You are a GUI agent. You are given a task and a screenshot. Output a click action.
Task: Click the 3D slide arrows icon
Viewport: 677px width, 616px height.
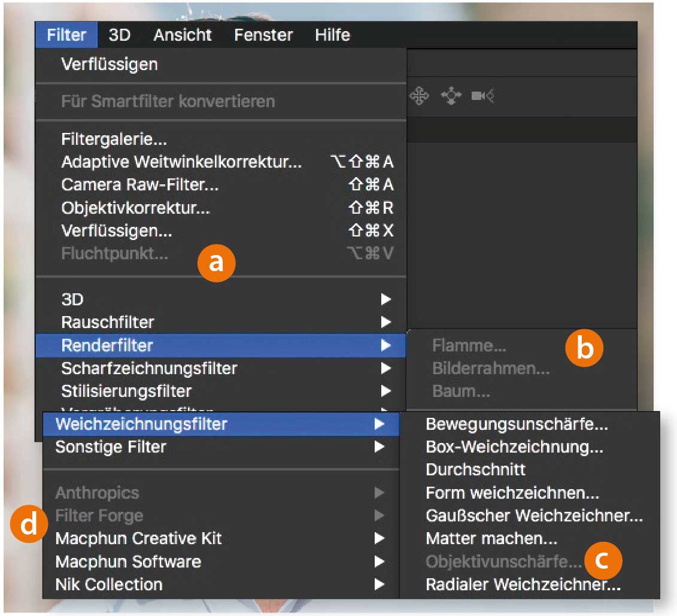click(x=451, y=96)
